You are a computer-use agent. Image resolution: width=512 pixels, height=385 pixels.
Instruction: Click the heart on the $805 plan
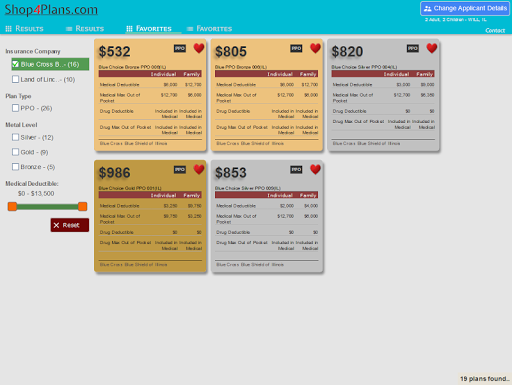point(315,48)
